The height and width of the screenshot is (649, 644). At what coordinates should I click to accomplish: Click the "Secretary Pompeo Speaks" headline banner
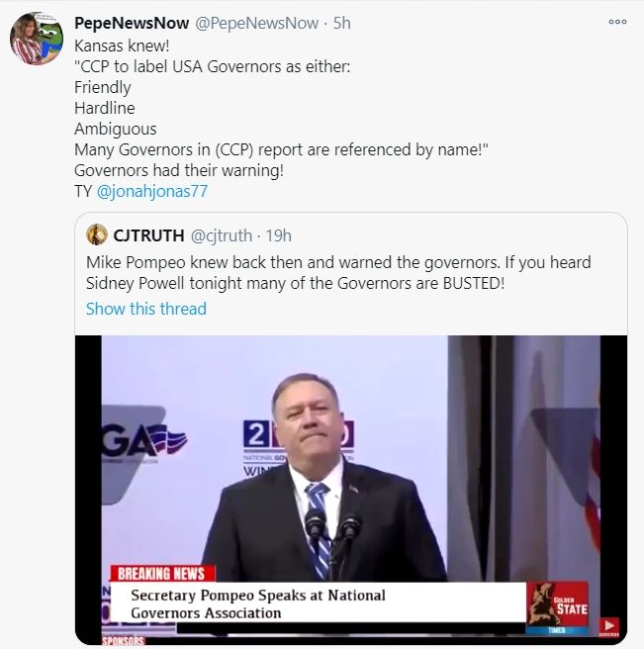(x=317, y=603)
